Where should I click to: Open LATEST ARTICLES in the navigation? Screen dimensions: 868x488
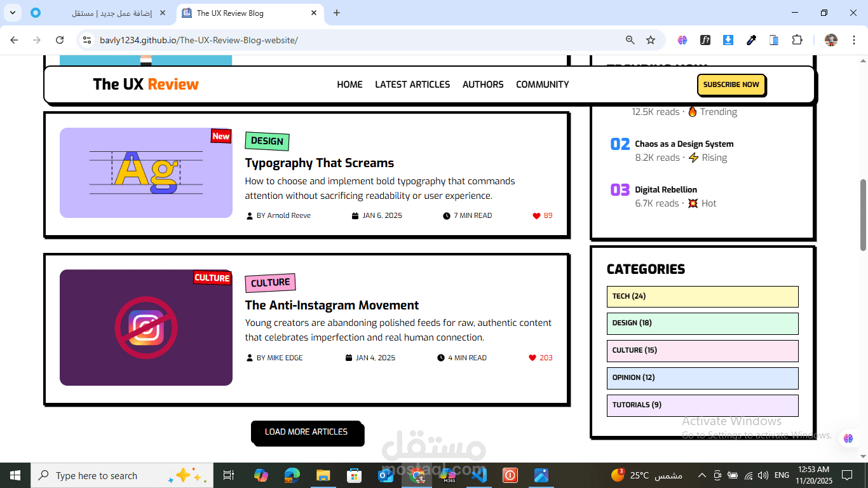[412, 85]
